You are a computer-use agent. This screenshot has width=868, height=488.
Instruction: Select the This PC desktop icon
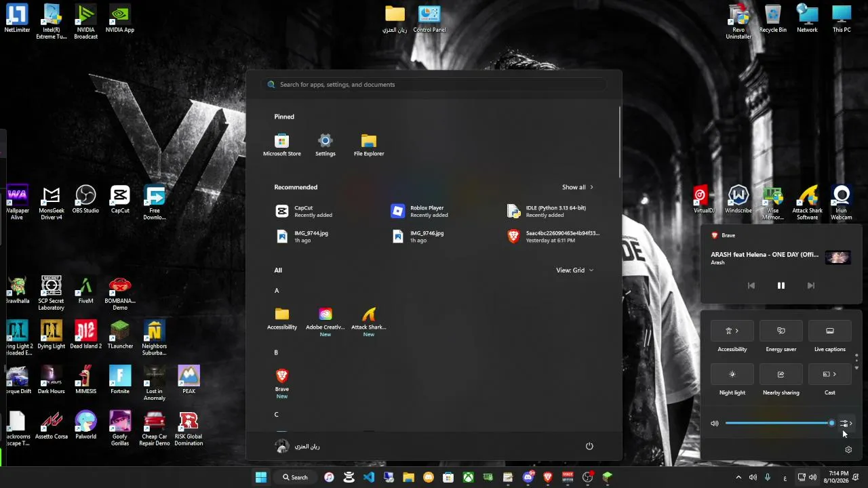pos(842,18)
